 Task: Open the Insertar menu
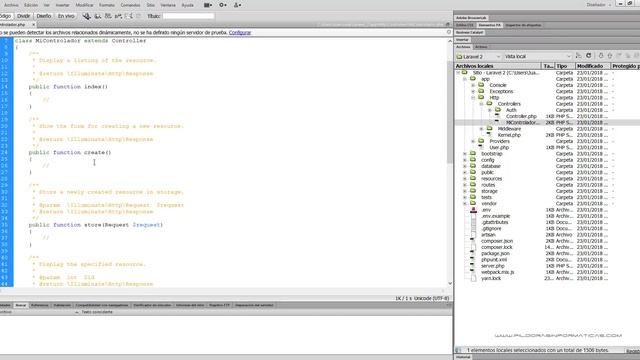tap(62, 5)
